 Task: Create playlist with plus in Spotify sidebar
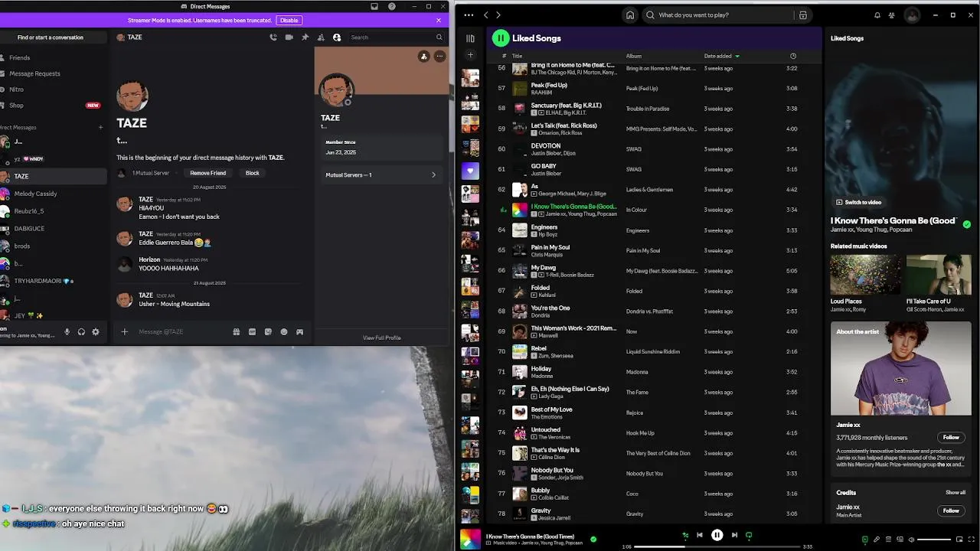pyautogui.click(x=470, y=55)
